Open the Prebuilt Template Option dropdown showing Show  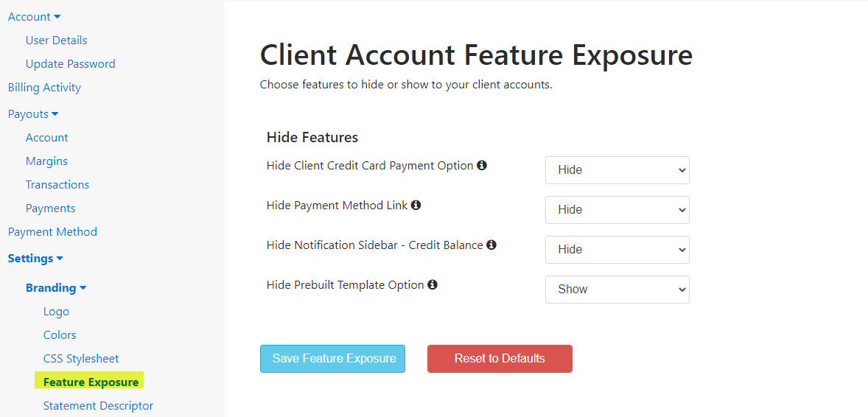coord(617,290)
